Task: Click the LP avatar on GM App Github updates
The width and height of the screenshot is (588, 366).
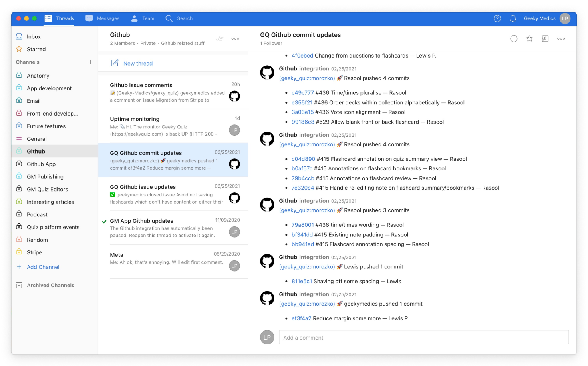Action: click(234, 232)
